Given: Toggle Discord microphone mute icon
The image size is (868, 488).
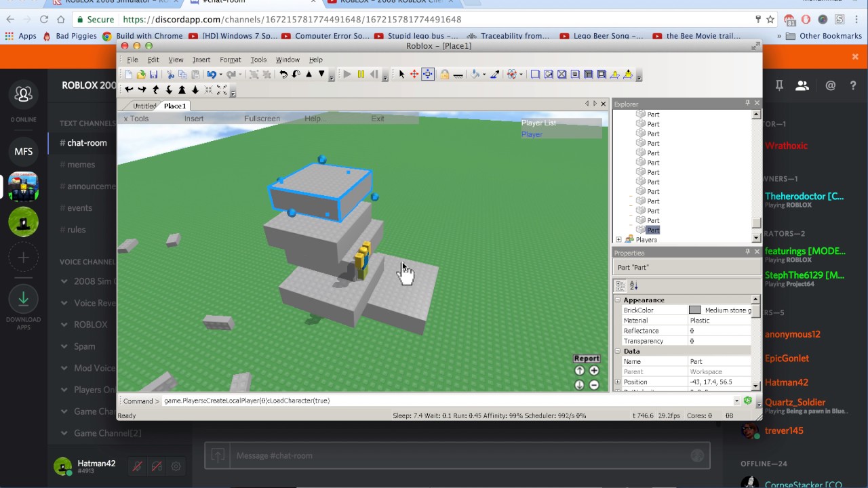Looking at the screenshot, I should [137, 466].
